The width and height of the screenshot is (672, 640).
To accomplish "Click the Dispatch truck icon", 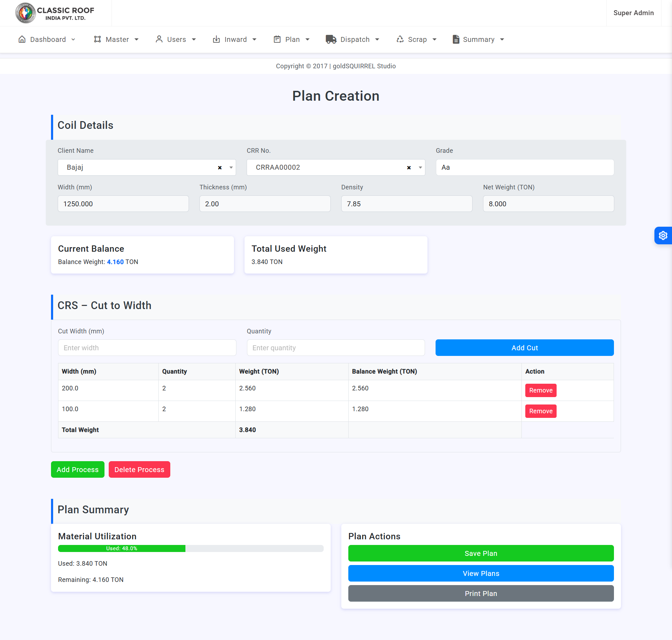I will (331, 39).
